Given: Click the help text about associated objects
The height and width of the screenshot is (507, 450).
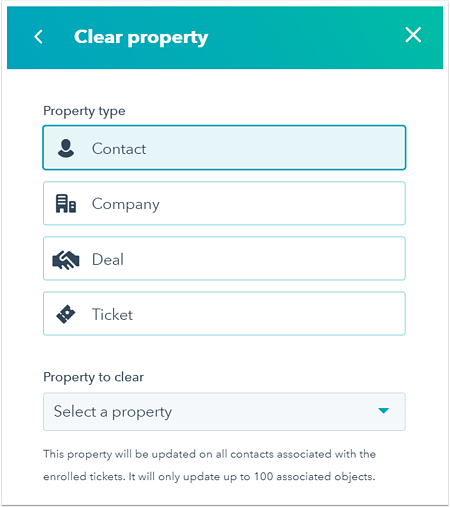Looking at the screenshot, I should click(x=210, y=465).
